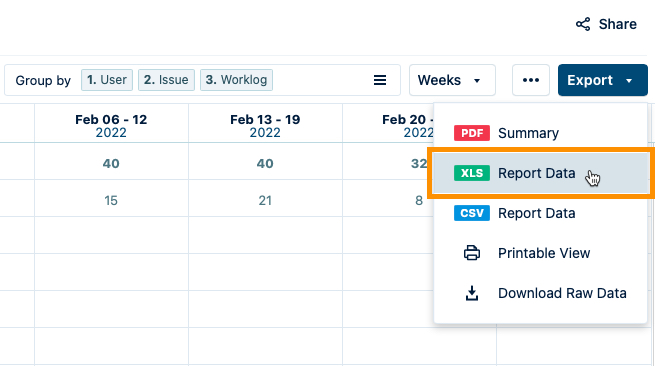The image size is (655, 366).
Task: Click the Share icon
Action: (x=583, y=24)
